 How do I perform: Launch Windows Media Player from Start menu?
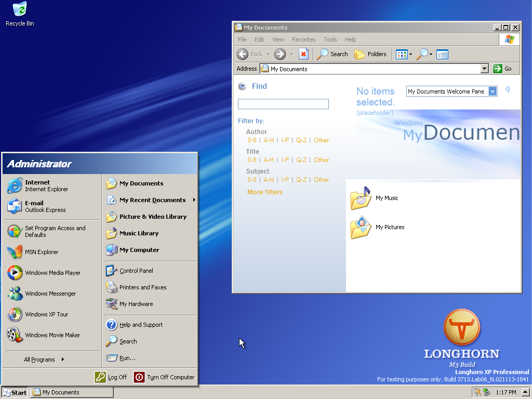52,273
